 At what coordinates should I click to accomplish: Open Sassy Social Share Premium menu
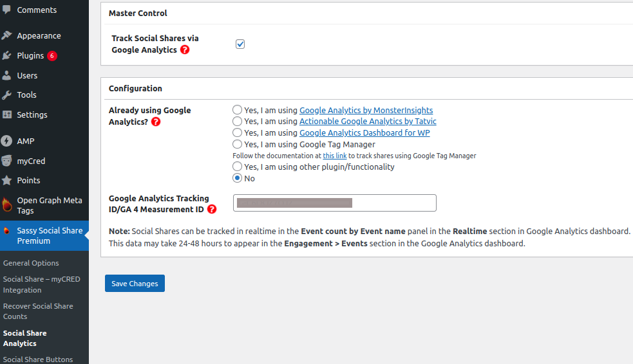point(44,235)
